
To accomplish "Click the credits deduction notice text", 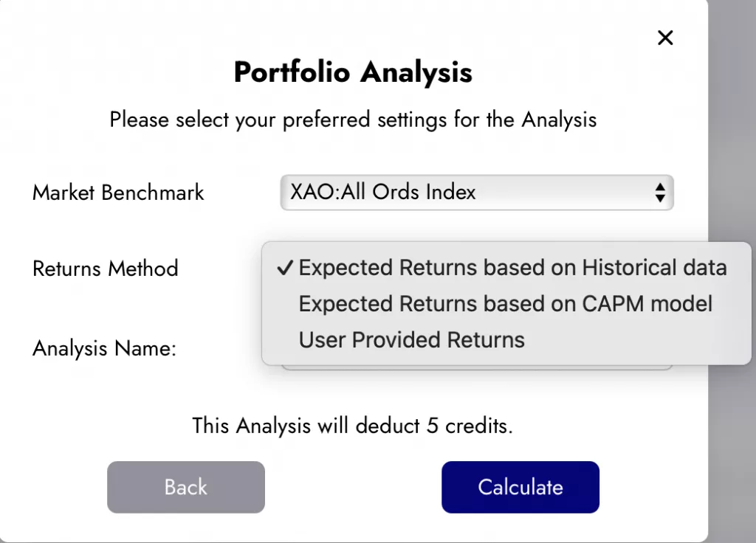I will point(352,426).
